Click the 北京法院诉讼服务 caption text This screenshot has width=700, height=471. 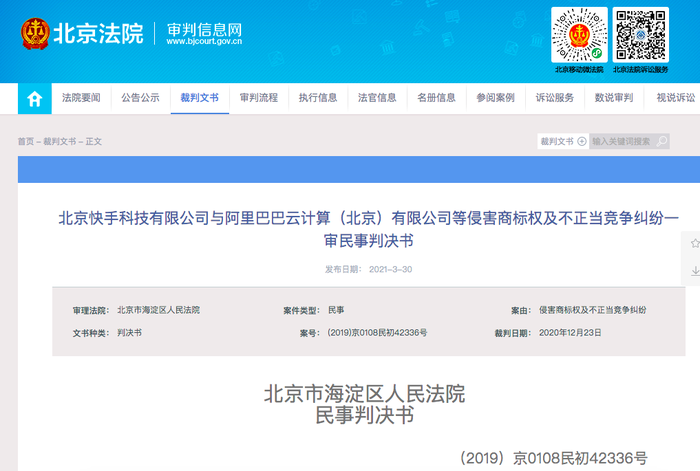coord(641,70)
